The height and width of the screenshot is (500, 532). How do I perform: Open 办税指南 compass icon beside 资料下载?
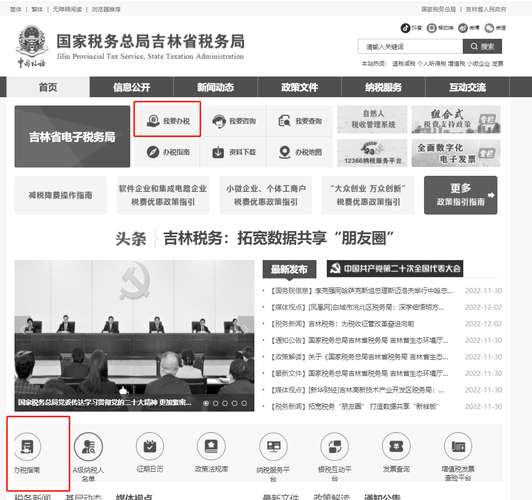[153, 152]
